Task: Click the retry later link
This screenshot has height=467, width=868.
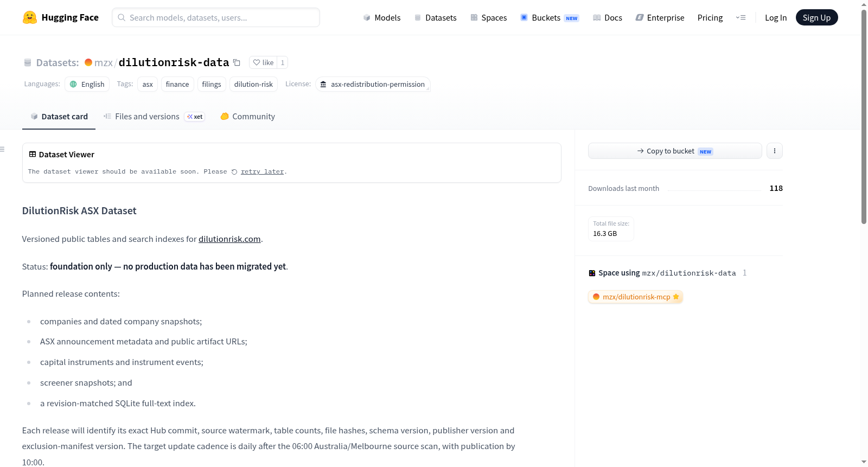Action: click(x=263, y=171)
